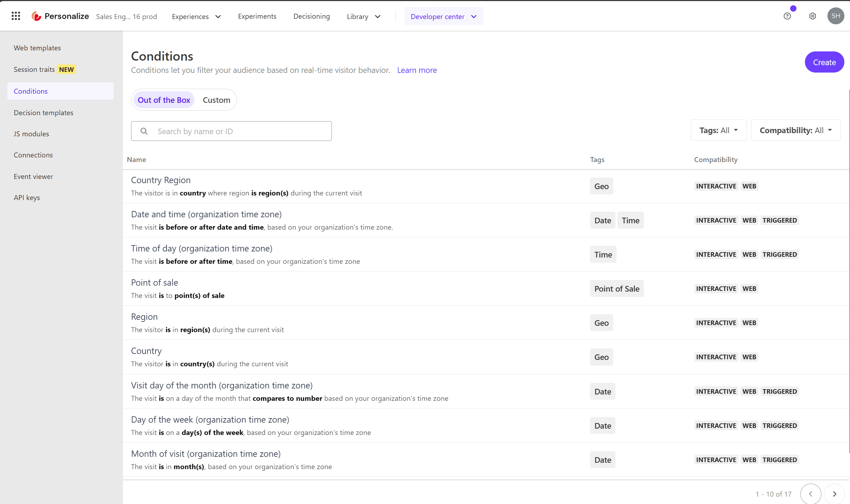Open the Country Region condition row
This screenshot has height=504, width=850.
[x=161, y=180]
